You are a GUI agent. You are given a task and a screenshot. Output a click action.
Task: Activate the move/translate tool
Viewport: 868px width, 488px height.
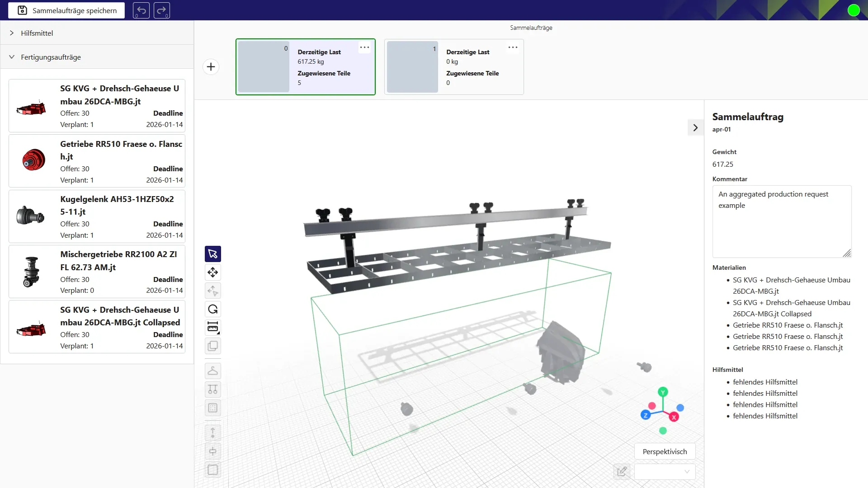[x=212, y=272]
